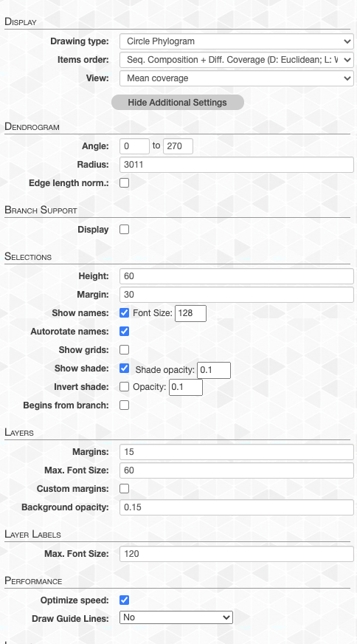Toggle the Show shade checkbox

[125, 369]
